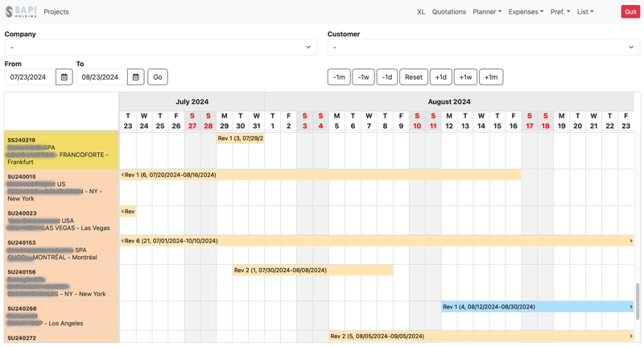The width and height of the screenshot is (644, 347).
Task: Open the From date calendar picker
Action: pos(64,77)
